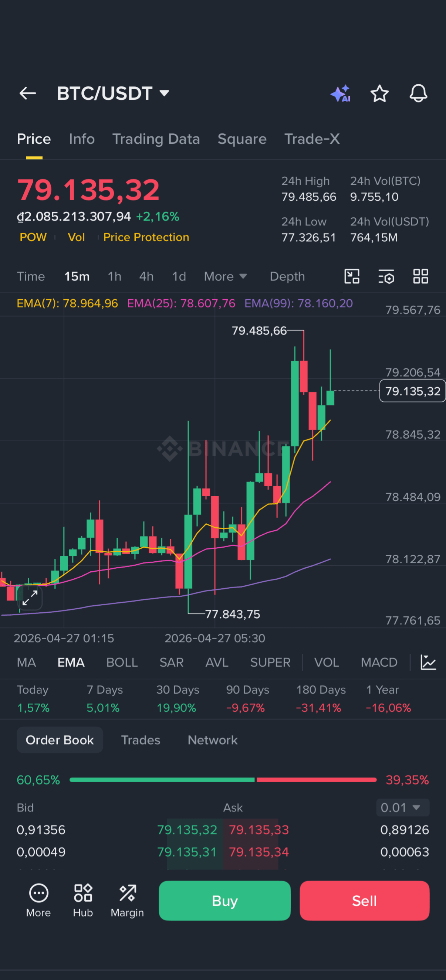Switch to the Trade-X tab
Viewport: 446px width, 980px height.
312,139
